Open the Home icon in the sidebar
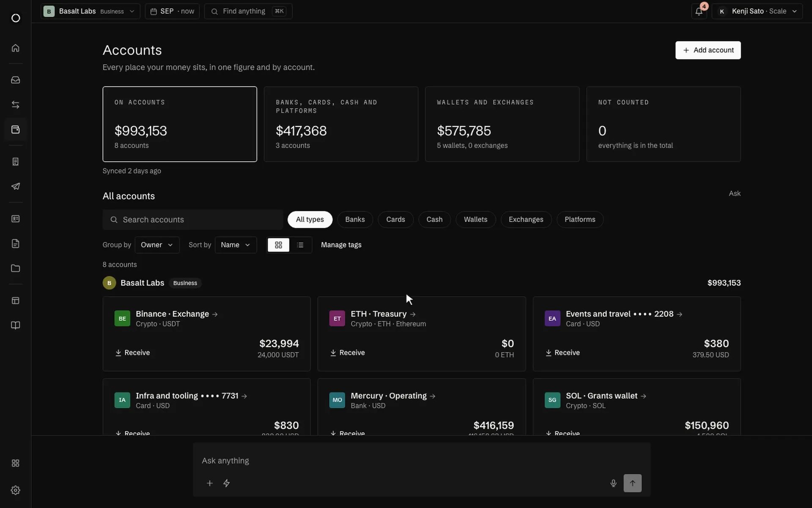The height and width of the screenshot is (508, 812). coord(16,48)
